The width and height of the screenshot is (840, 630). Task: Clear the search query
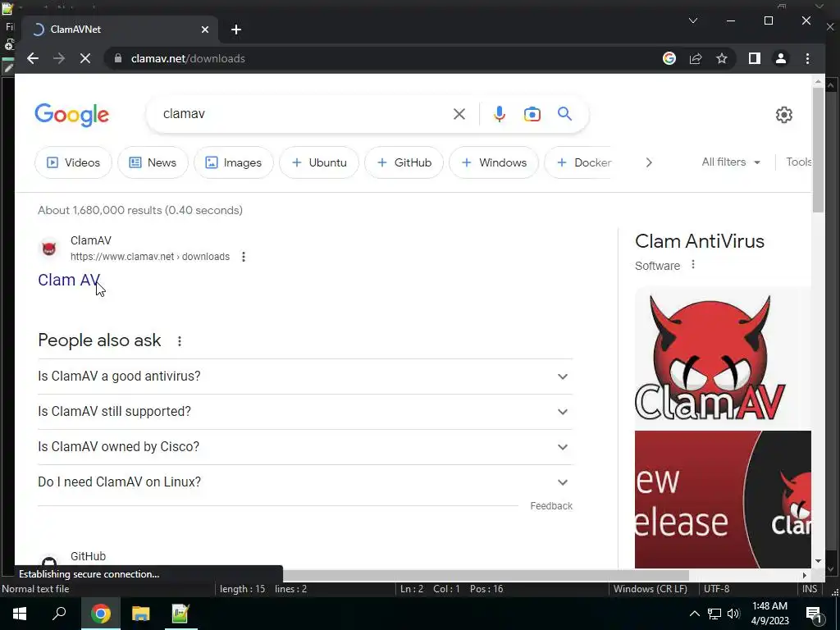[459, 113]
